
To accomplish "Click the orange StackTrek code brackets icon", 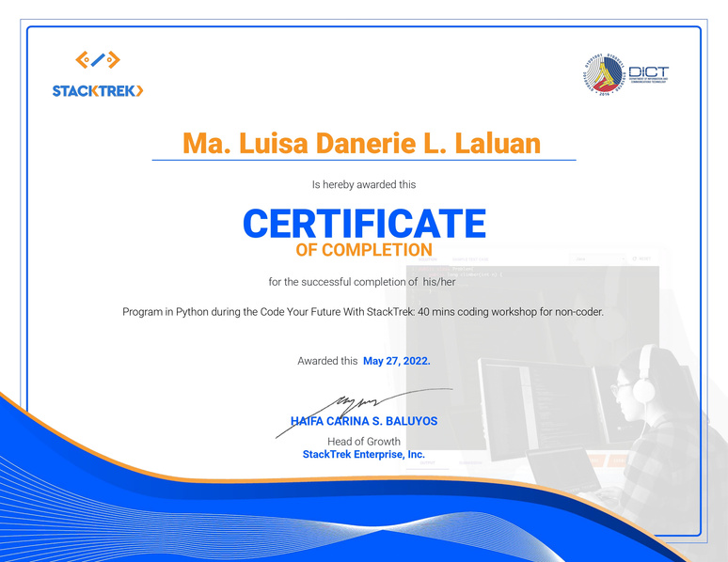I will (98, 61).
